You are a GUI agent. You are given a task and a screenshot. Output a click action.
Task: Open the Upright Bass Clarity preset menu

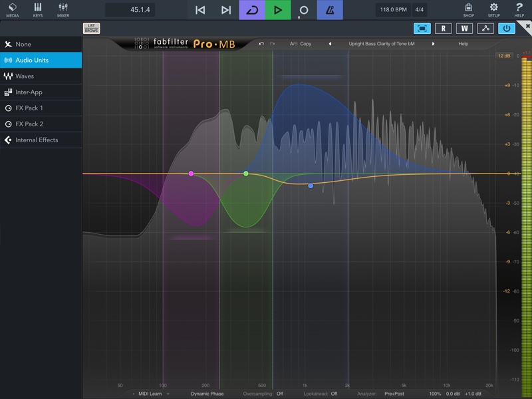381,44
